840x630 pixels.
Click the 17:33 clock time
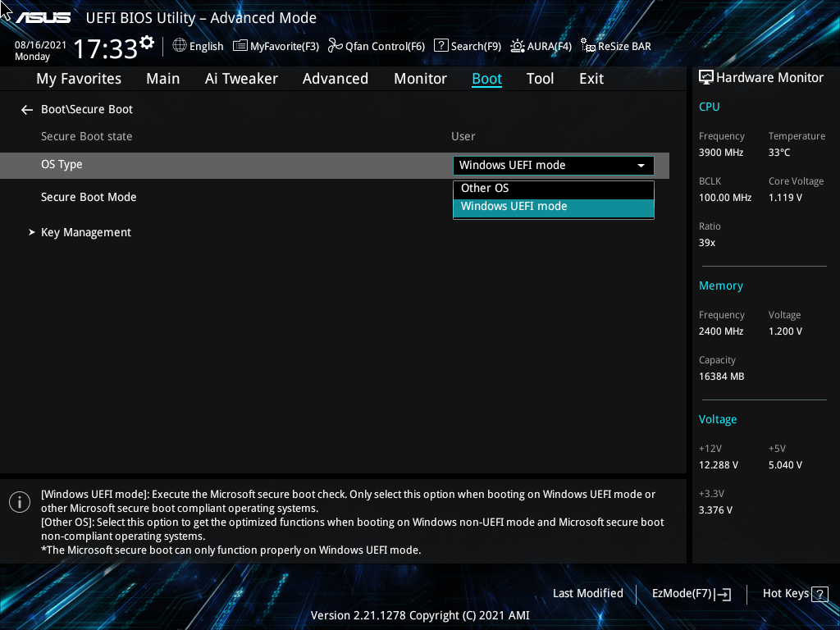click(x=106, y=48)
